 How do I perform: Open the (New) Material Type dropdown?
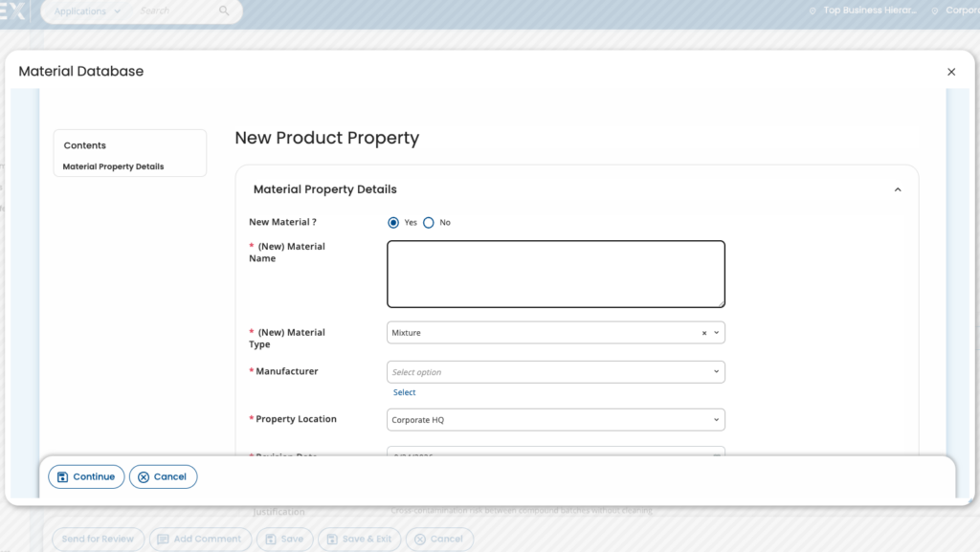716,333
